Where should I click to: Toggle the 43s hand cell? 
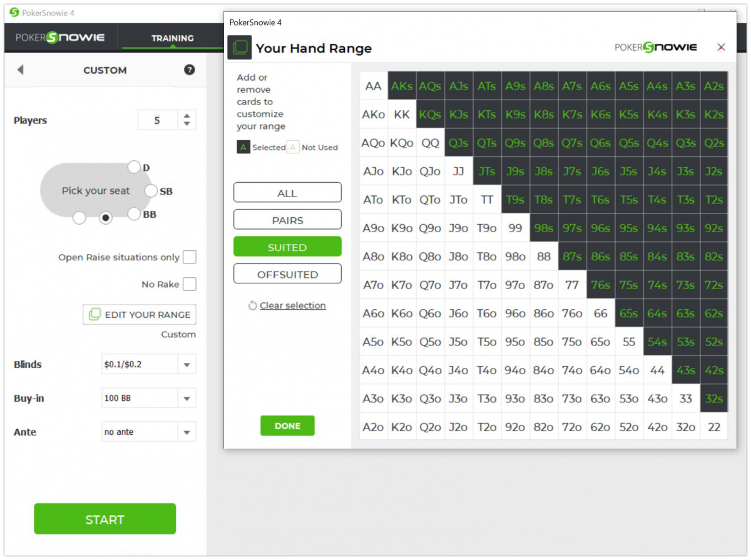tap(685, 370)
